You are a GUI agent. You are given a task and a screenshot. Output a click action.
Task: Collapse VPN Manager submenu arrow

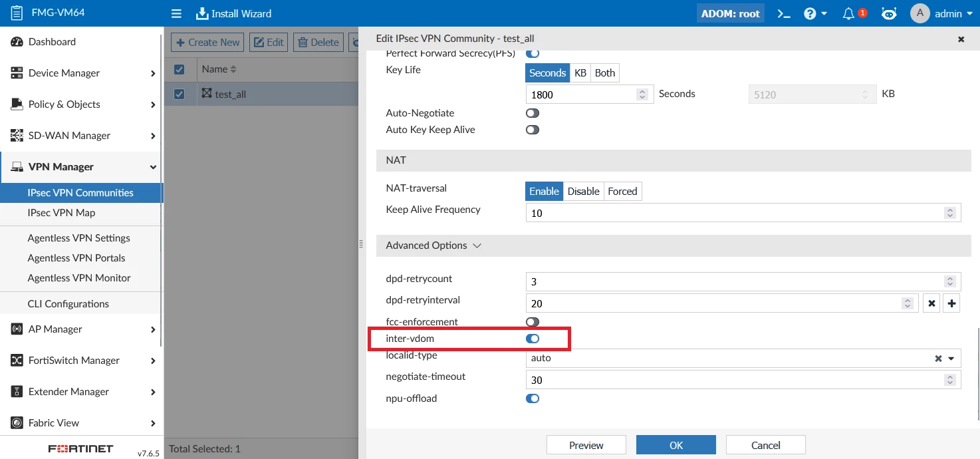[153, 167]
